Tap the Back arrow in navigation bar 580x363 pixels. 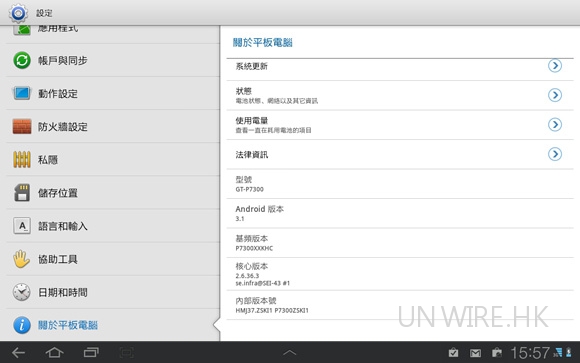tap(18, 353)
